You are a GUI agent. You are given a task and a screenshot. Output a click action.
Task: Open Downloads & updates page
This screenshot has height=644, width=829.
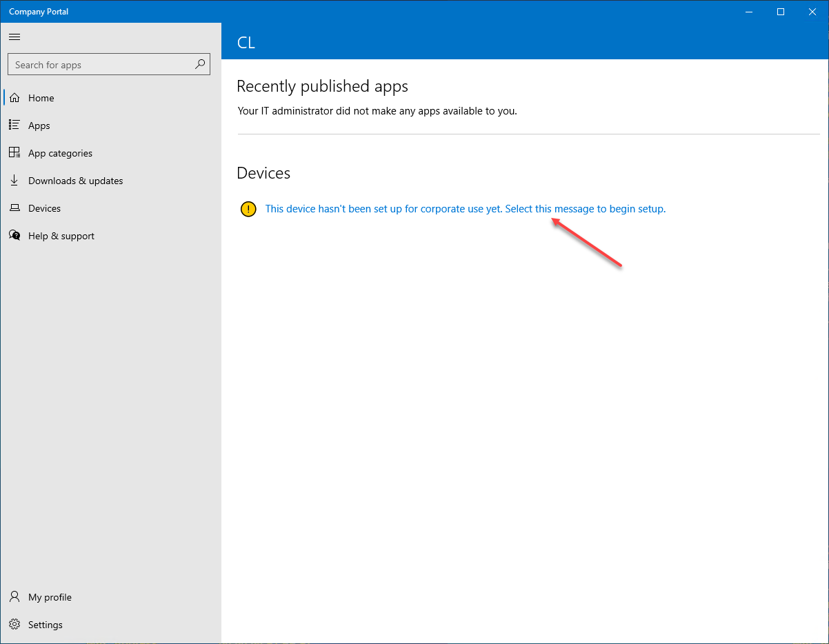tap(111, 181)
